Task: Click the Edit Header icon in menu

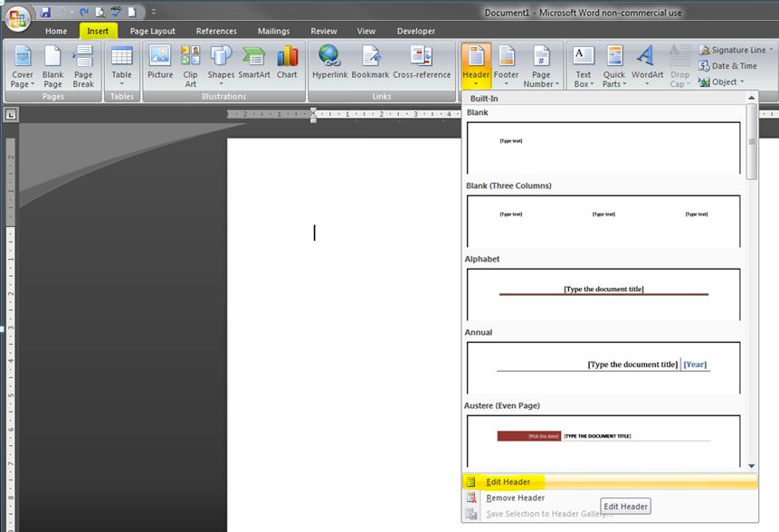Action: pos(470,482)
